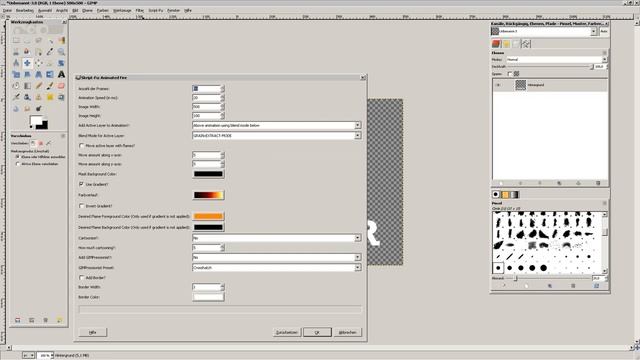
Task: Select the Bucket Fill tool
Action: tap(16, 86)
